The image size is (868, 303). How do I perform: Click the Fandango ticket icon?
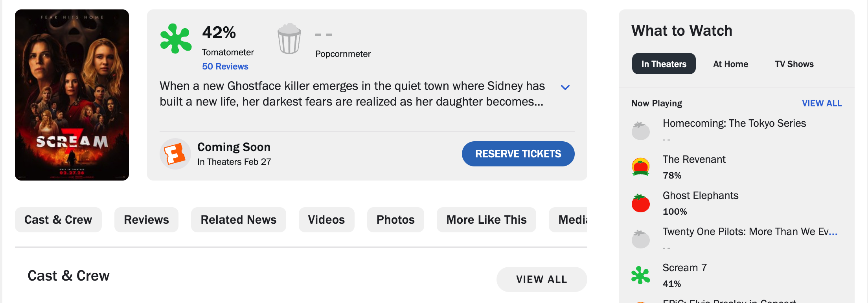(x=175, y=154)
